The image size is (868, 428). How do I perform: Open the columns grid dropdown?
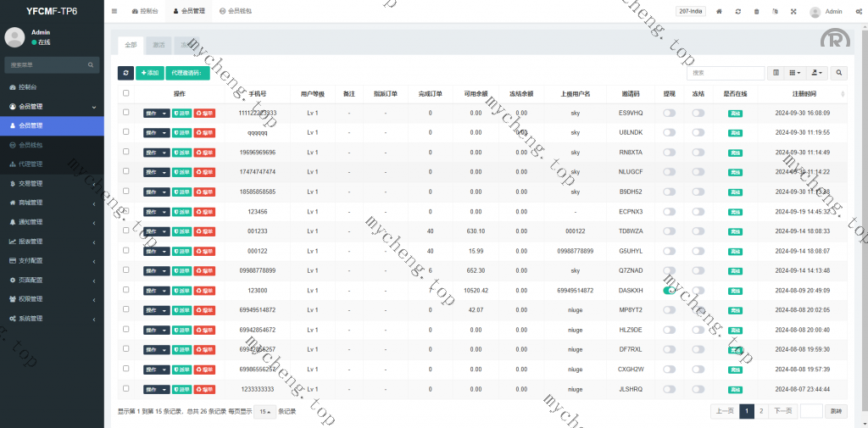pos(795,74)
